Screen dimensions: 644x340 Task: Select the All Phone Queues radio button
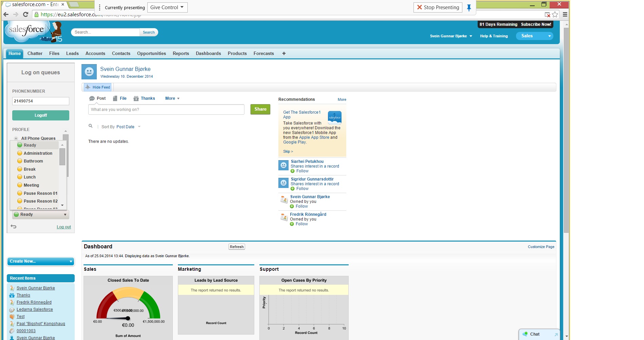coord(16,138)
